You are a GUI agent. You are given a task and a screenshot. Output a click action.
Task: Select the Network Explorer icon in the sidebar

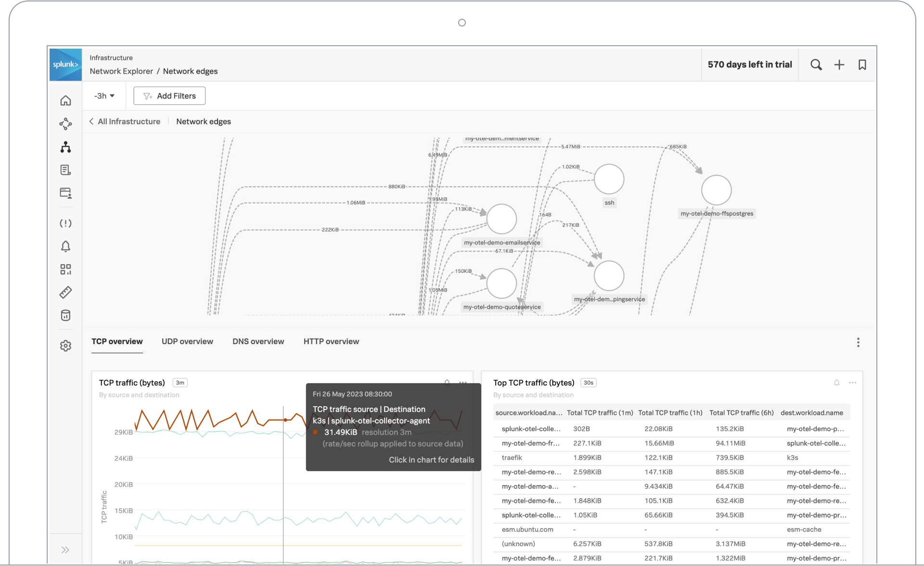pos(65,124)
